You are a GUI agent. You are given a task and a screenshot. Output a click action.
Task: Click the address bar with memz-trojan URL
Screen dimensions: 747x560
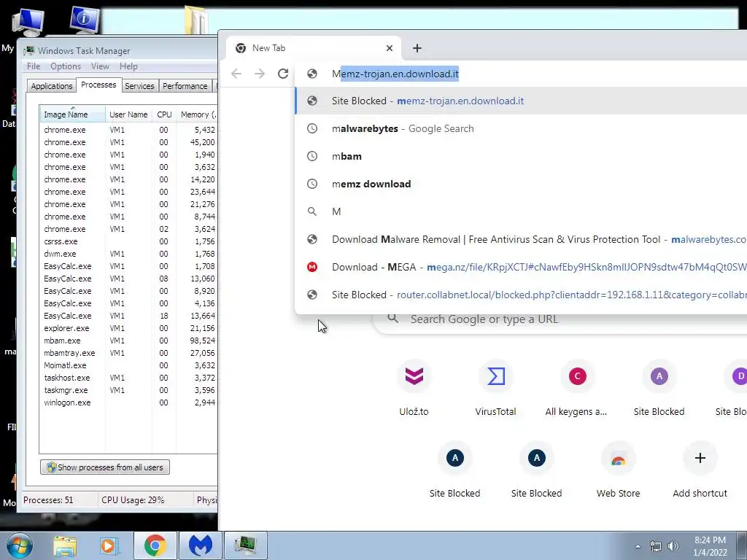coord(522,74)
